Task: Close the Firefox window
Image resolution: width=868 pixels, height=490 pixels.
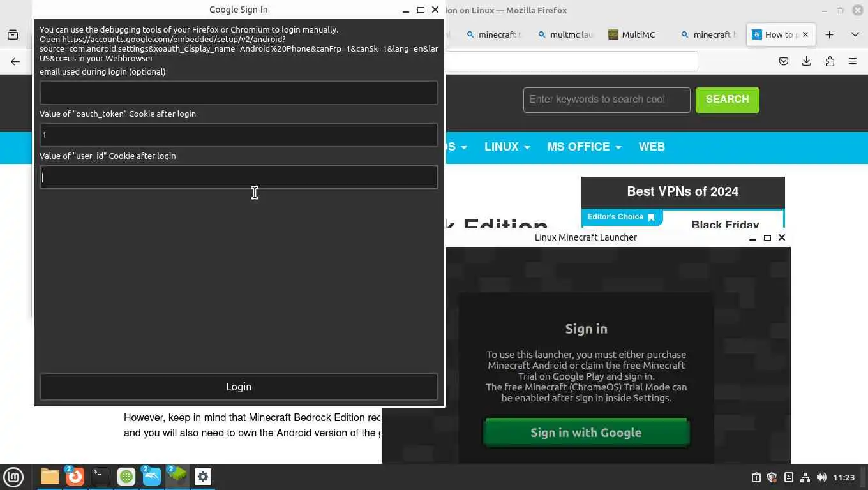Action: (858, 10)
